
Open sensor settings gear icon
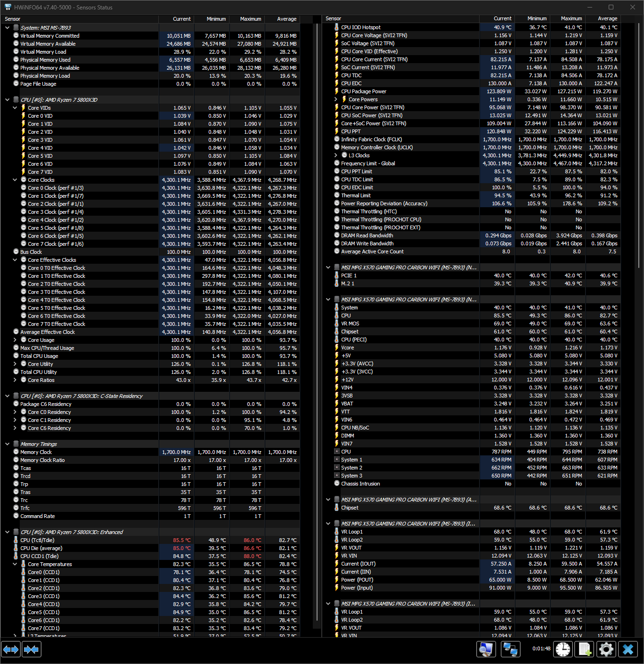[606, 649]
